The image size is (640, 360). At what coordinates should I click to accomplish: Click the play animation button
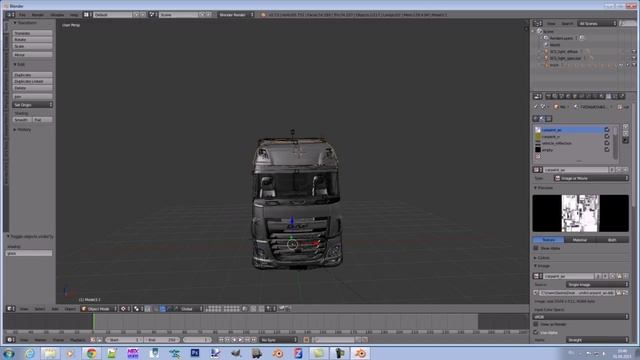coord(241,340)
